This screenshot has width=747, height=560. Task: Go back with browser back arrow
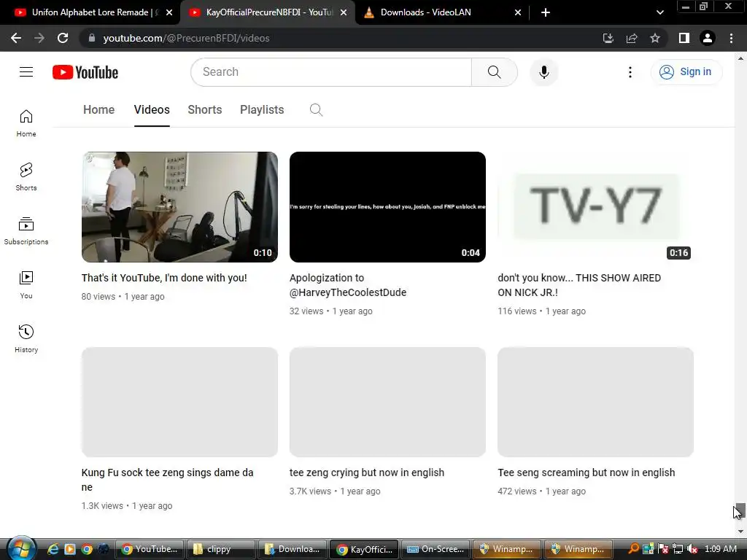point(16,38)
